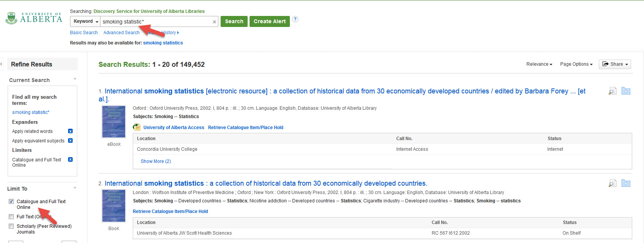Open result 1 eBook cover thumbnail
Viewport: 644px width, 243px height.
(x=114, y=122)
